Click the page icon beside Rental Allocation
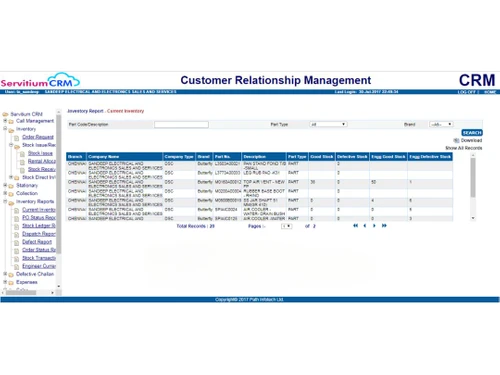The height and width of the screenshot is (375, 500). pos(22,162)
